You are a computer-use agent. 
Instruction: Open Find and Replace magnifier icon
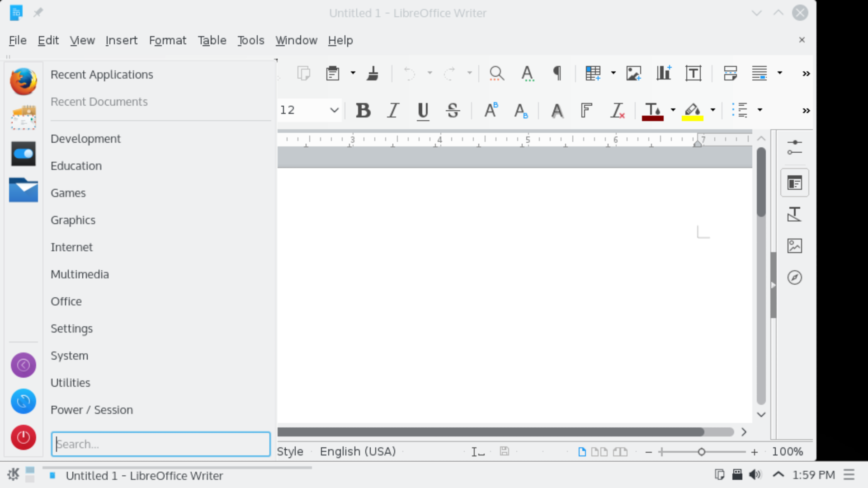[x=496, y=73]
